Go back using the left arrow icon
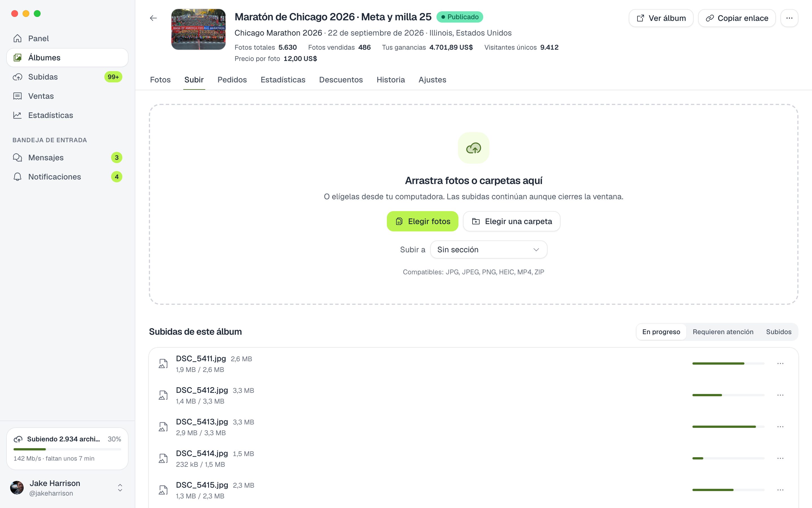The height and width of the screenshot is (508, 812). click(153, 18)
